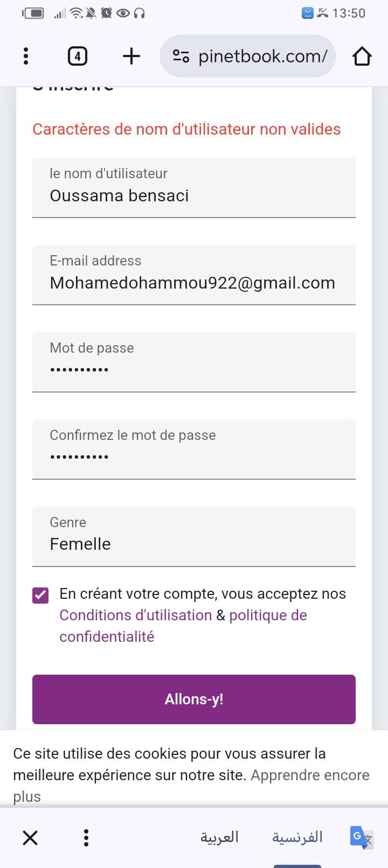Tap the Confirmez le mot de passe field
The width and height of the screenshot is (388, 868).
[194, 449]
